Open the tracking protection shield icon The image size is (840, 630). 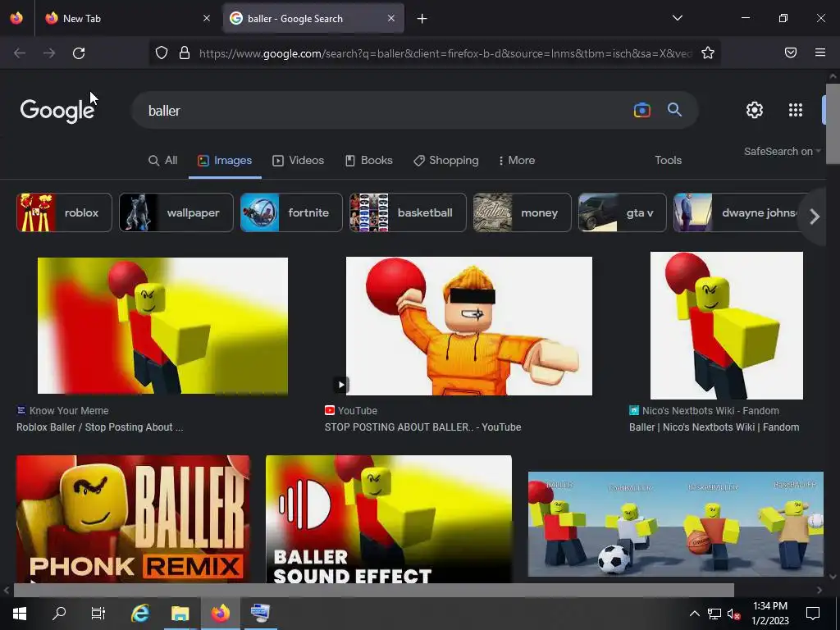(x=162, y=52)
